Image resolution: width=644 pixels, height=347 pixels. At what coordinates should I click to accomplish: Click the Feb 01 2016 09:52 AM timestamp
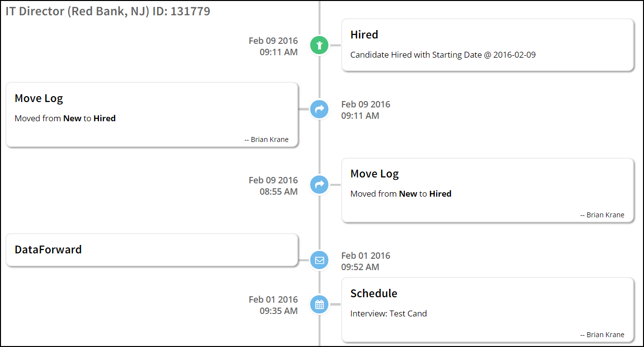click(365, 261)
